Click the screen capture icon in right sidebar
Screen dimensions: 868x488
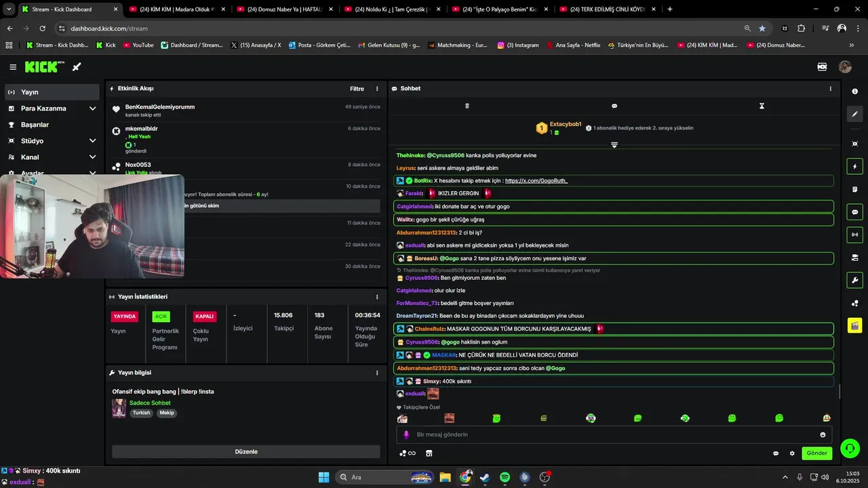click(854, 144)
